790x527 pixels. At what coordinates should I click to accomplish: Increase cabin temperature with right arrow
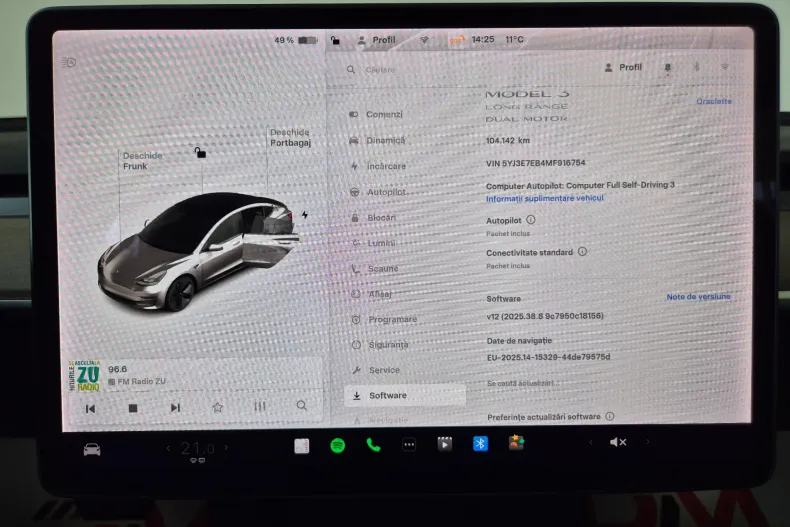226,447
